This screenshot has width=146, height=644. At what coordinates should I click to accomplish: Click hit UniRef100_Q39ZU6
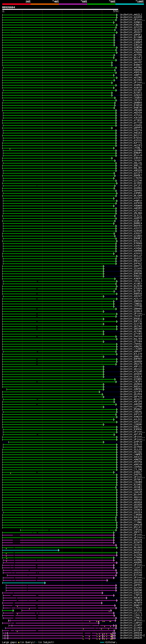131,593
